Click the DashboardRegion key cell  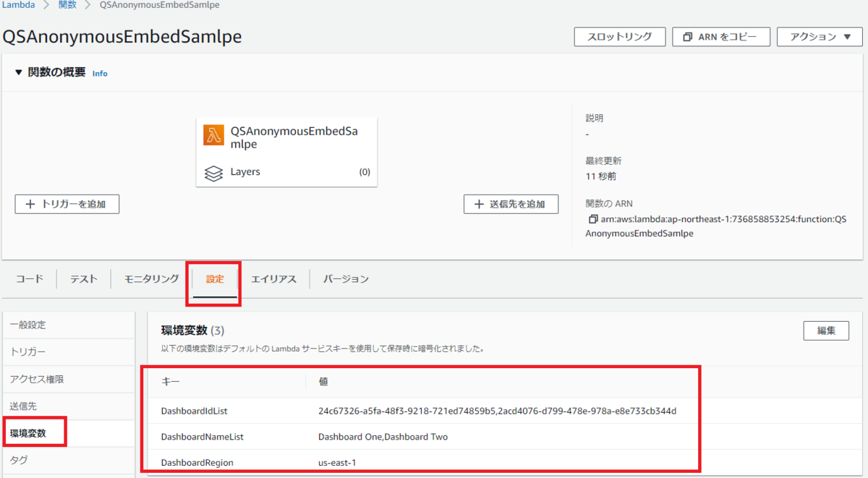pyautogui.click(x=197, y=462)
